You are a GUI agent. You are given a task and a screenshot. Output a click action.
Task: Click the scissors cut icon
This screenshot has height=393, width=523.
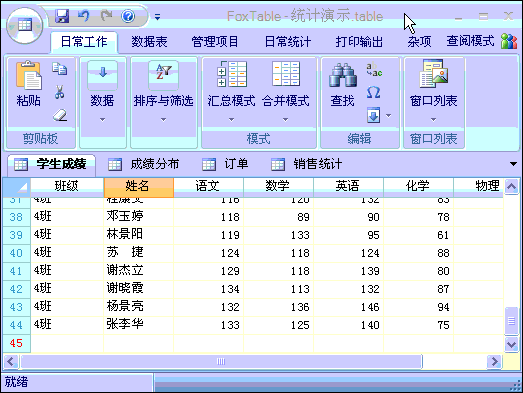click(x=59, y=92)
